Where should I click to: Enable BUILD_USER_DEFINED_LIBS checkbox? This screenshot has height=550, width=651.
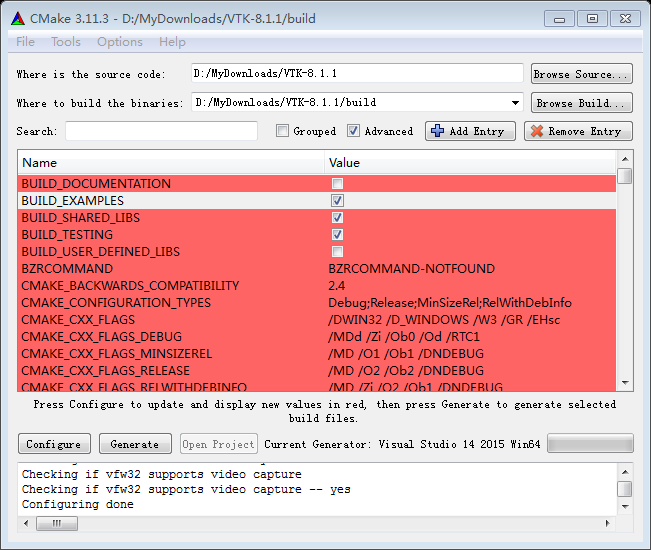337,252
